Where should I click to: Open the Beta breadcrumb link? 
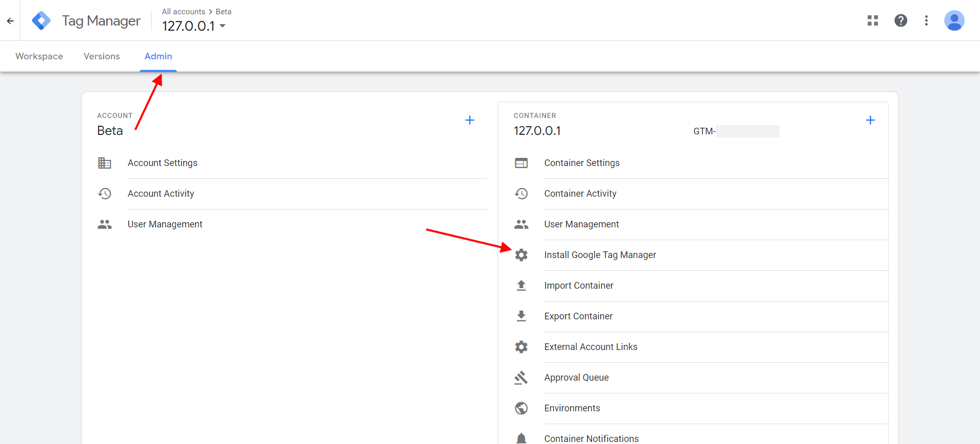click(x=224, y=12)
